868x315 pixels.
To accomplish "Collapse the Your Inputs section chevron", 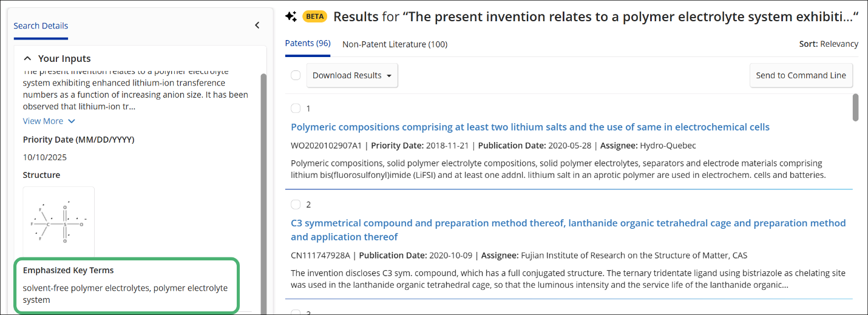I will [x=27, y=59].
